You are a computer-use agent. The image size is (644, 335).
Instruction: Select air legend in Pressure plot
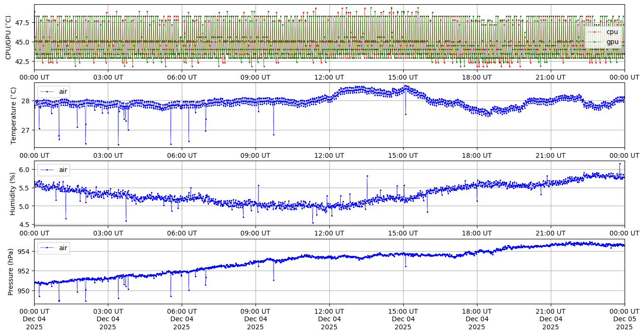62,248
